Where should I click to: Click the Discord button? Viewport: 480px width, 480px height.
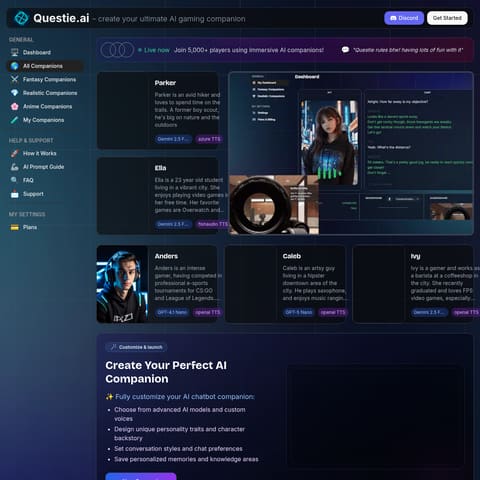(x=404, y=18)
